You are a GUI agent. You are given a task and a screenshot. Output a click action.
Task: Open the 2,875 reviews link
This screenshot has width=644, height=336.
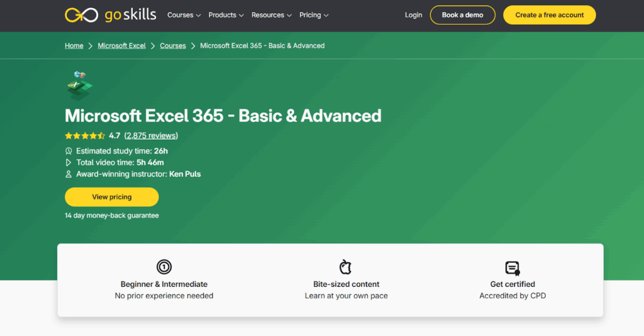pyautogui.click(x=151, y=135)
